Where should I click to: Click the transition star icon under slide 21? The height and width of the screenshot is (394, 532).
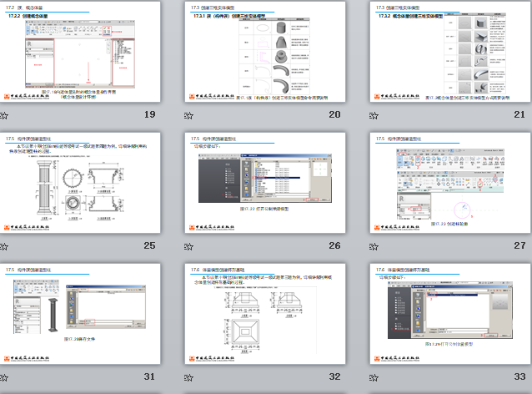(x=374, y=116)
